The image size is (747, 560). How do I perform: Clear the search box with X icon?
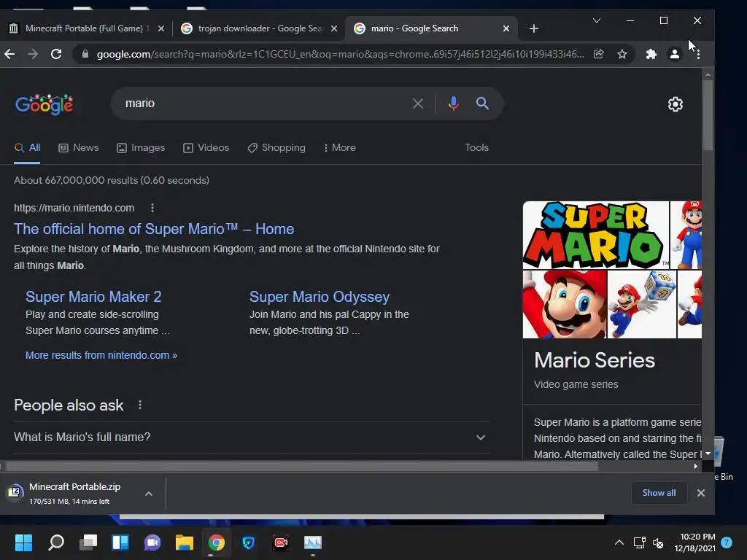click(x=418, y=104)
